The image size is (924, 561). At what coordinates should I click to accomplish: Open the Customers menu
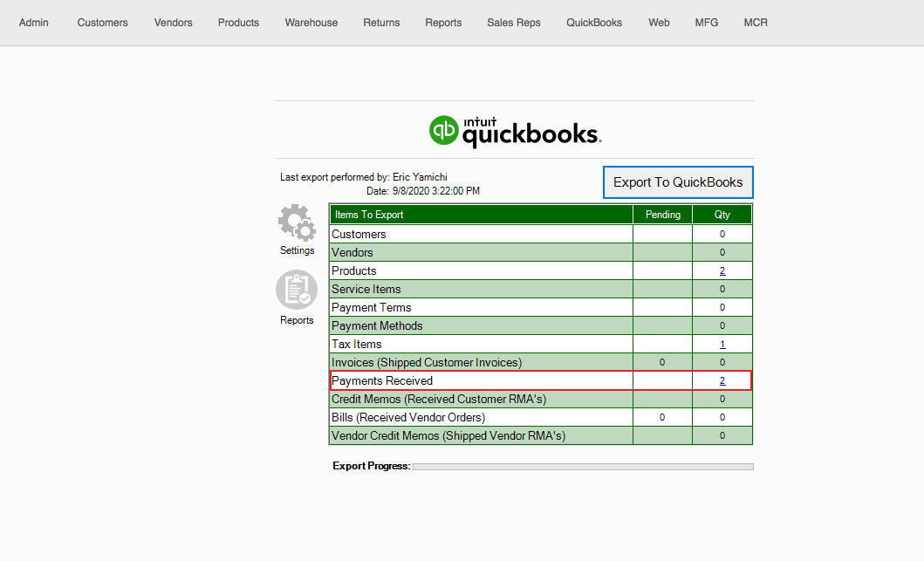pos(102,23)
